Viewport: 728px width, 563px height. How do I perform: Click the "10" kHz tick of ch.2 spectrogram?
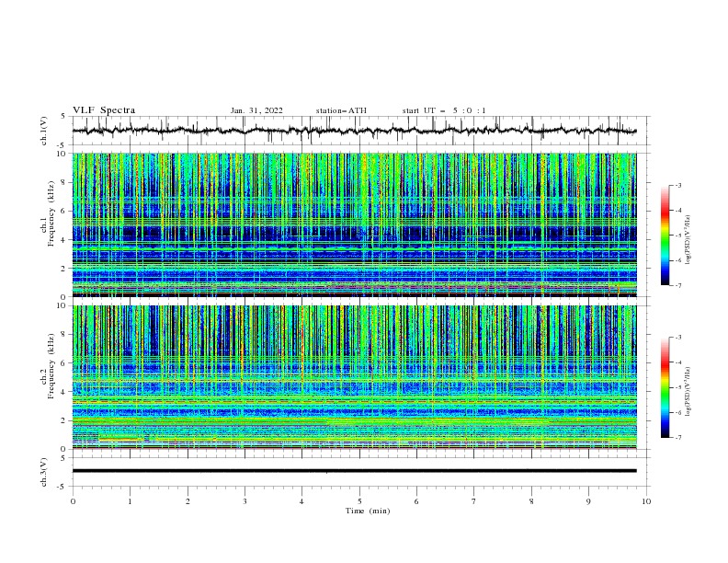(x=63, y=305)
